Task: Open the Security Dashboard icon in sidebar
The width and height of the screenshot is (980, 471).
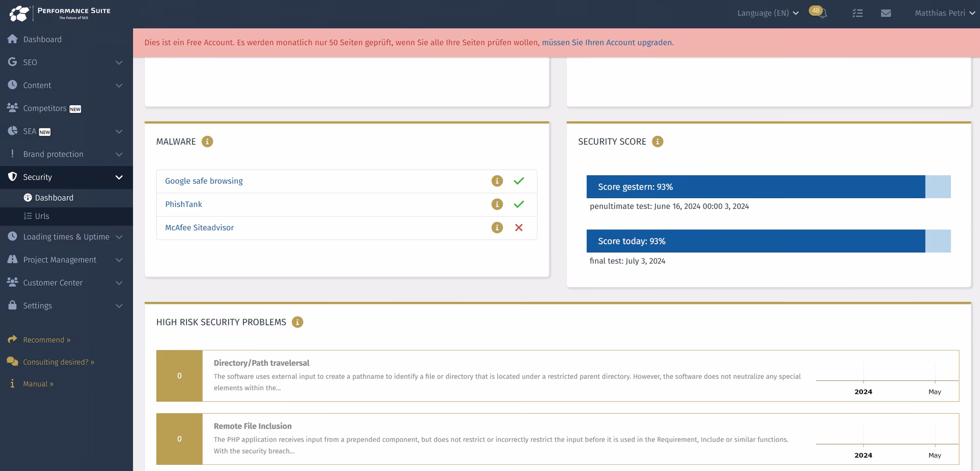Action: coord(28,198)
